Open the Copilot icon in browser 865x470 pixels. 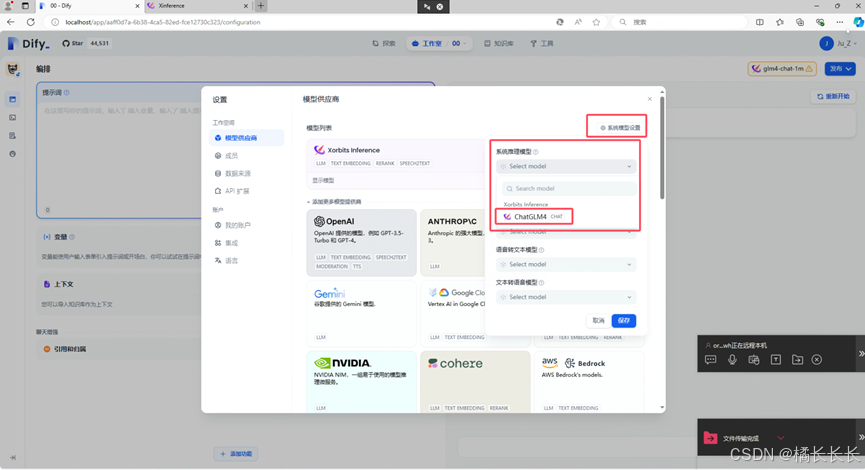(x=858, y=22)
